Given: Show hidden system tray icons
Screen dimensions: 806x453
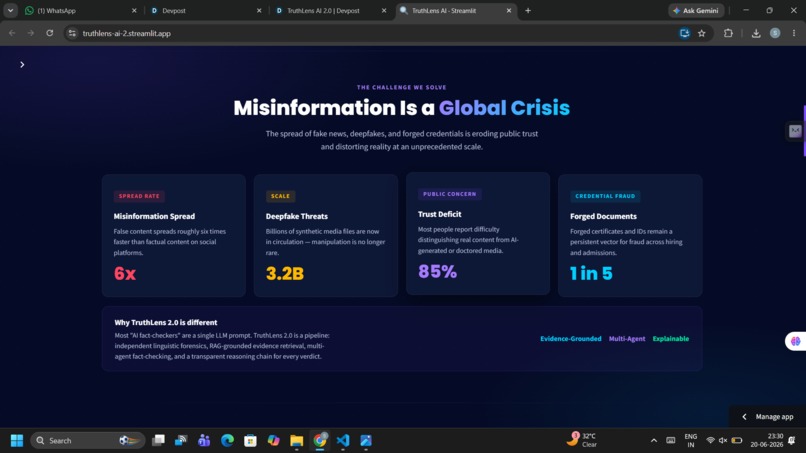Looking at the screenshot, I should [x=654, y=441].
